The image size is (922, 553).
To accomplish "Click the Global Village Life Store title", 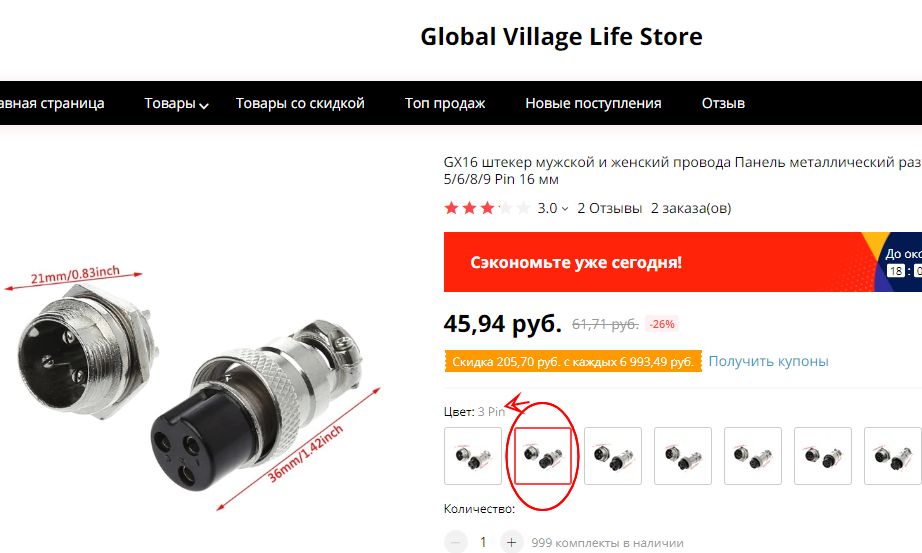I will [x=561, y=36].
